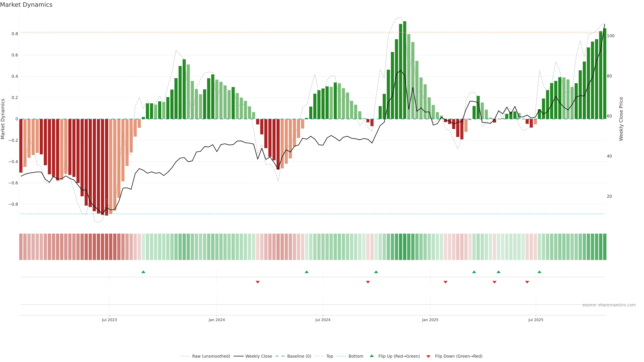Click the darkest green cell in heatmap strip

tap(405, 247)
